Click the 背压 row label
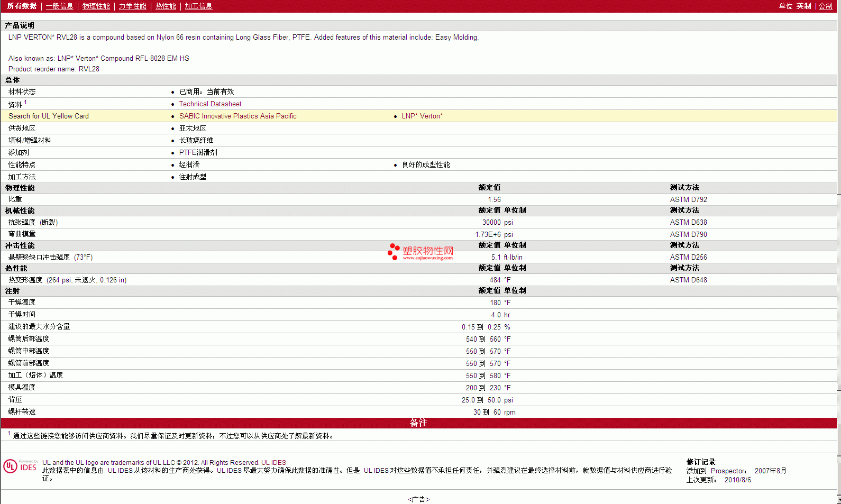Screen dimensions: 841x504 pos(15,400)
